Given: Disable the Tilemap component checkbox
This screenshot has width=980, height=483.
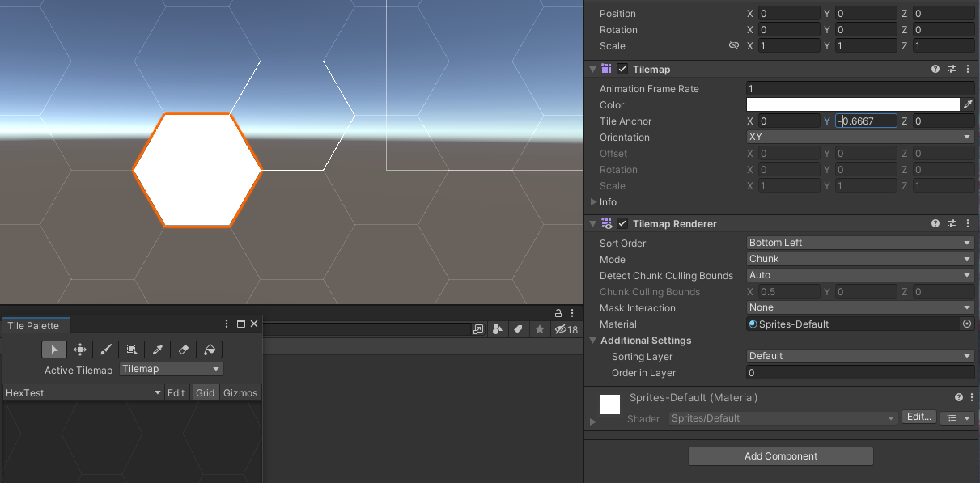Looking at the screenshot, I should click(622, 70).
